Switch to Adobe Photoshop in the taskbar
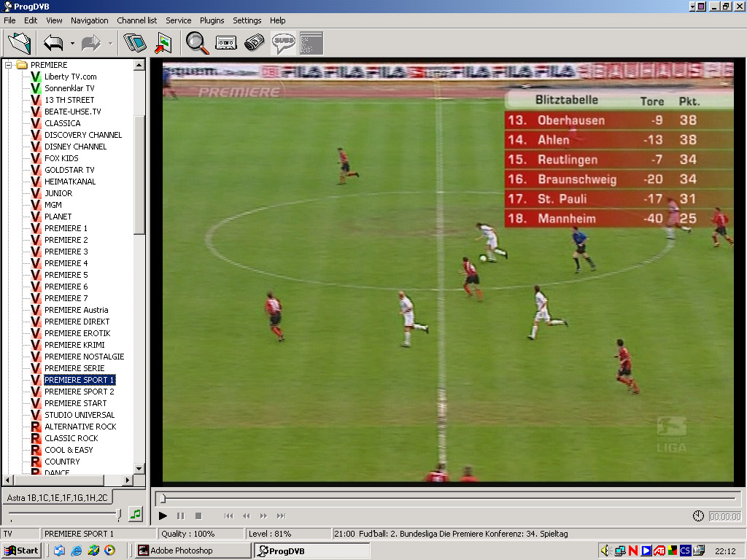This screenshot has height=560, width=747. pos(193,551)
